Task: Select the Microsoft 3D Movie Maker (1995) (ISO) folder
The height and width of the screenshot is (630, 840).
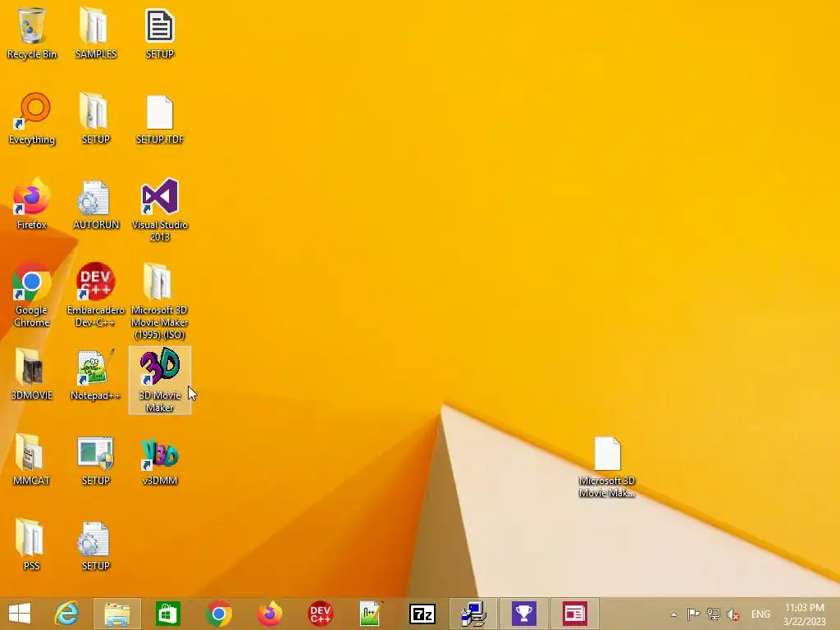Action: (160, 300)
